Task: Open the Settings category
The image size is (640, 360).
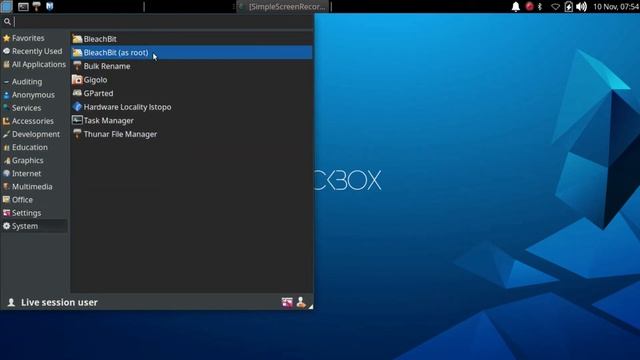Action: [x=34, y=213]
